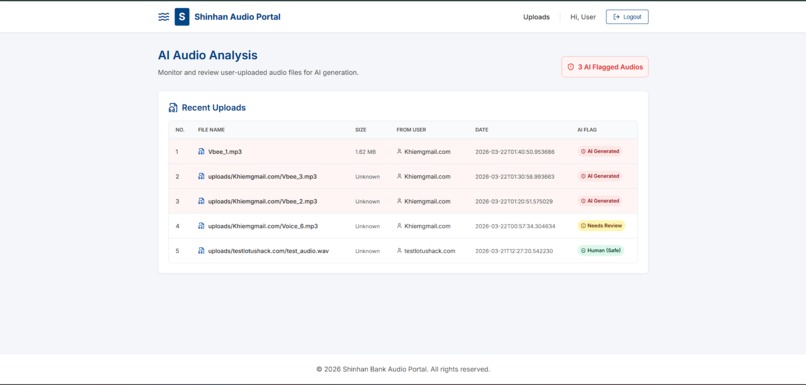Click the audio file icon beside Vbee_1.mp3
Screen dimensions: 806x385
coord(202,152)
